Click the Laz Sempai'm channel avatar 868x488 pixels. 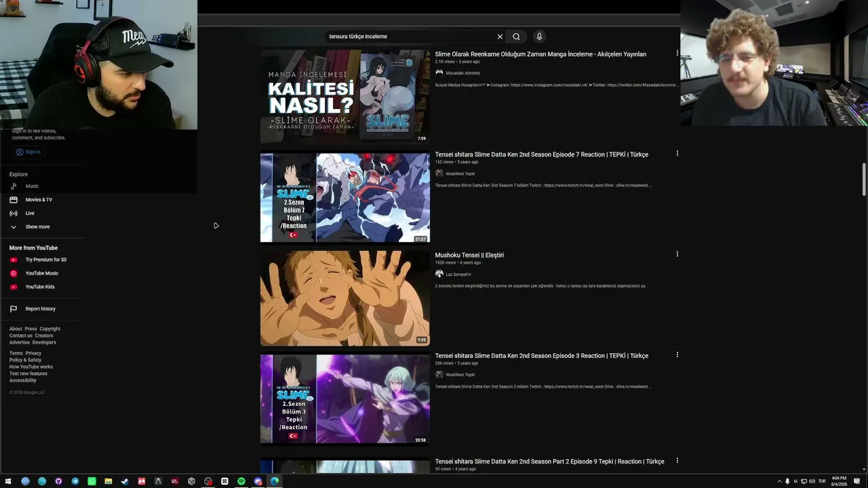439,274
